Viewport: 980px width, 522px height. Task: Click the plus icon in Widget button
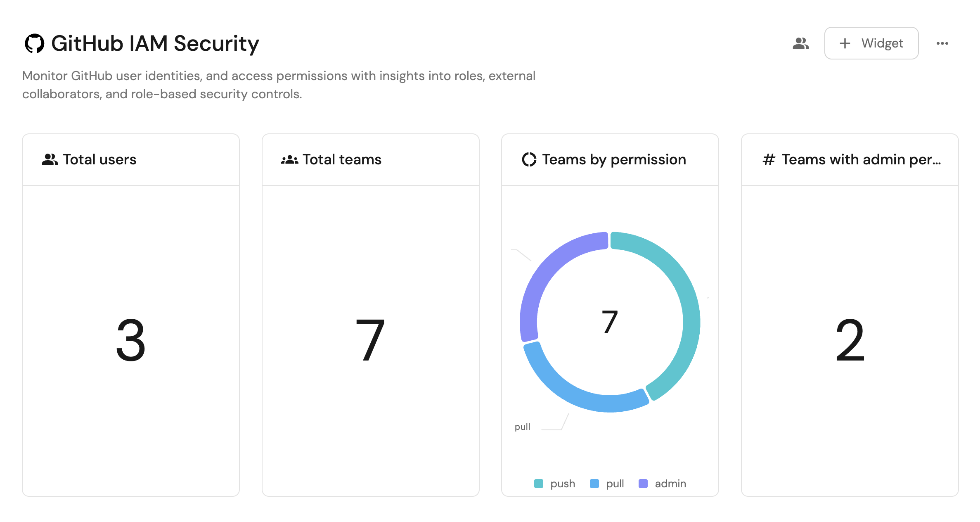coord(845,43)
